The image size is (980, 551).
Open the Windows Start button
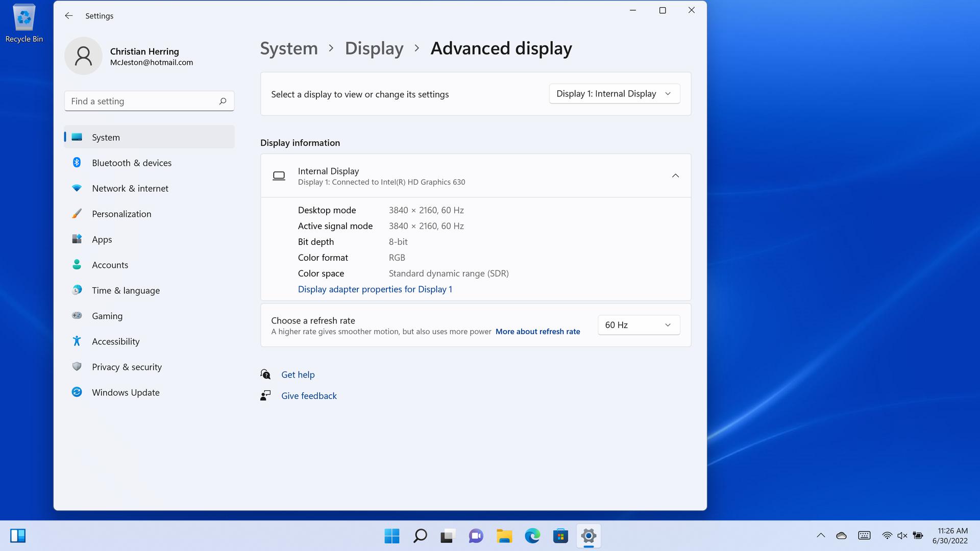pyautogui.click(x=392, y=536)
